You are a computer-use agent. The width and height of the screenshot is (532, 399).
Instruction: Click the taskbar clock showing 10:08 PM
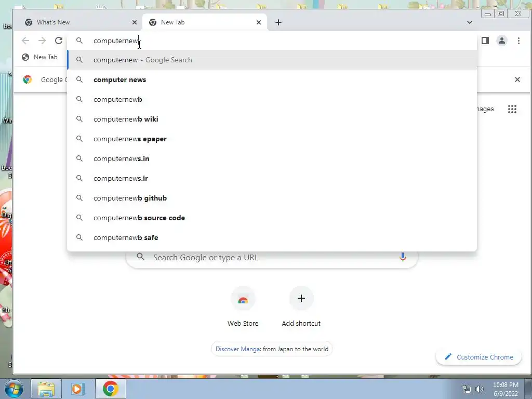(x=506, y=389)
